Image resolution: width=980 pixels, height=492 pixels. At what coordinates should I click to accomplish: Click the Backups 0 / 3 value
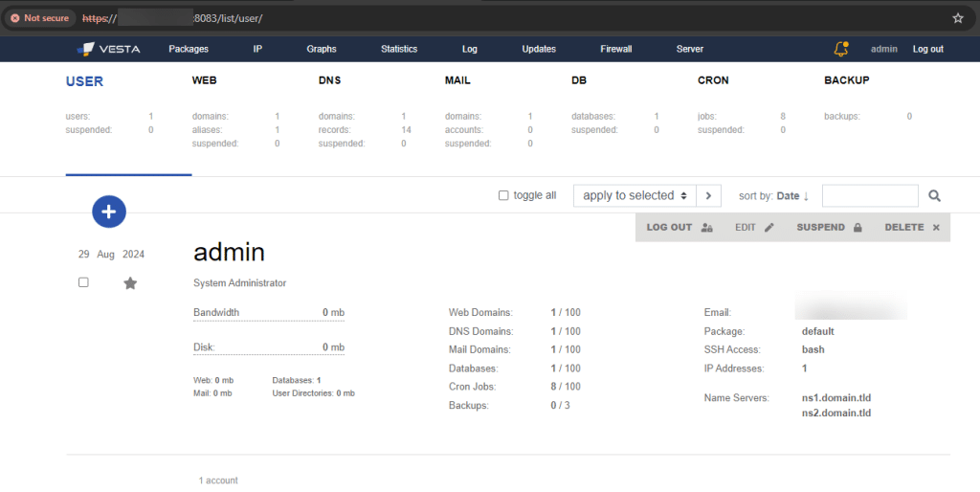click(x=560, y=405)
